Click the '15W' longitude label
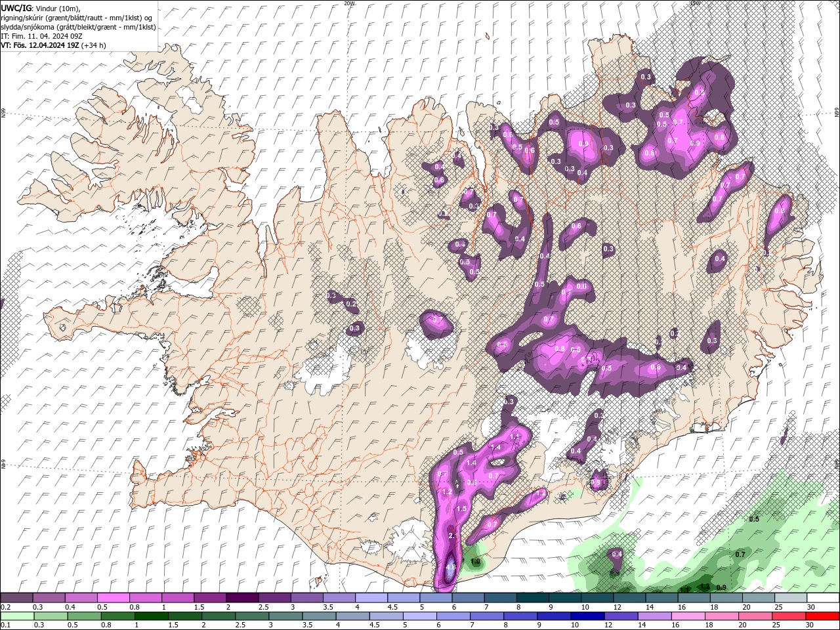 695,3
